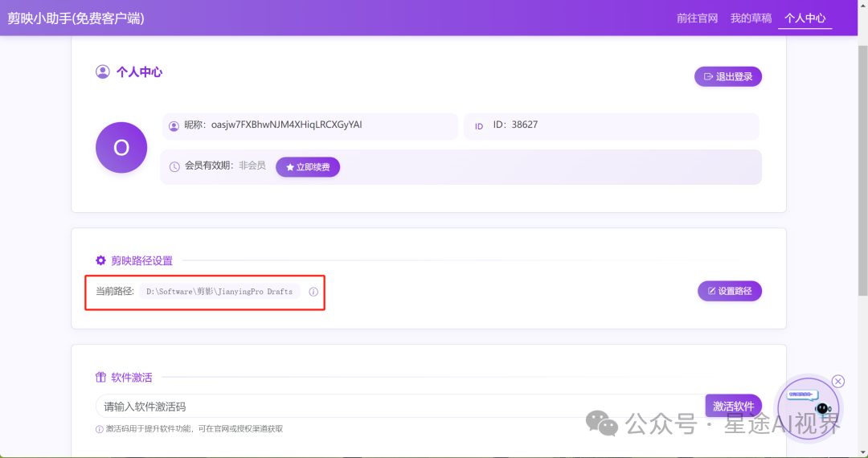
Task: Open the floating robot chat assistant
Action: (x=809, y=408)
